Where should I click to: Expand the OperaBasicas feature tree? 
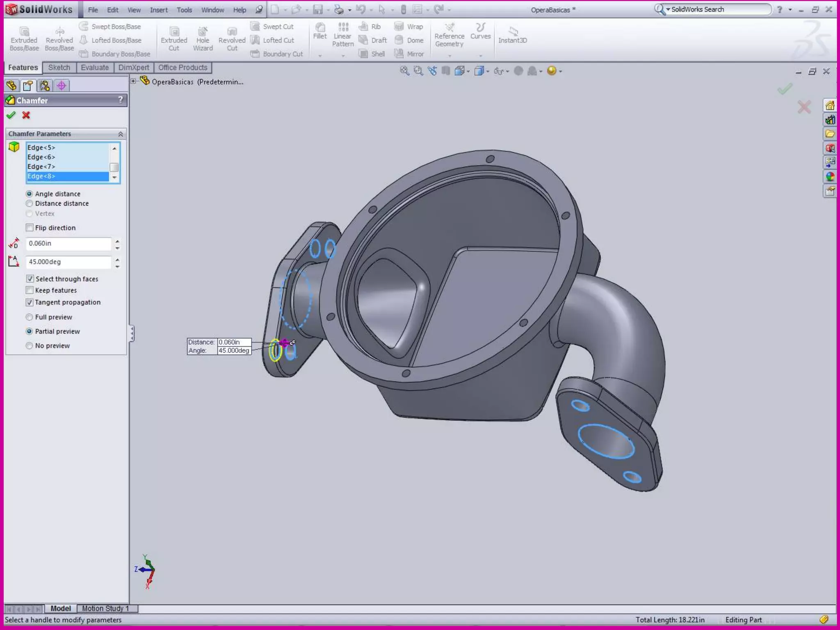tap(133, 81)
